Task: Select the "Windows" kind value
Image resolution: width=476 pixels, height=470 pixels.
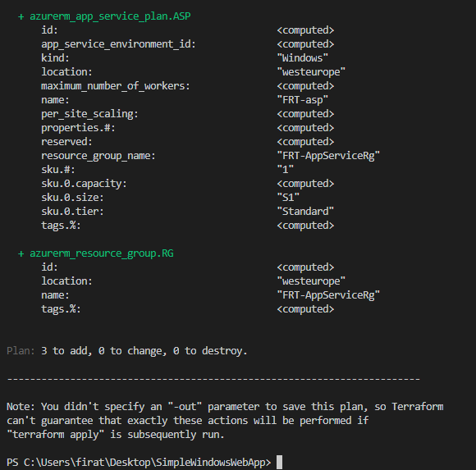Action: click(x=302, y=58)
